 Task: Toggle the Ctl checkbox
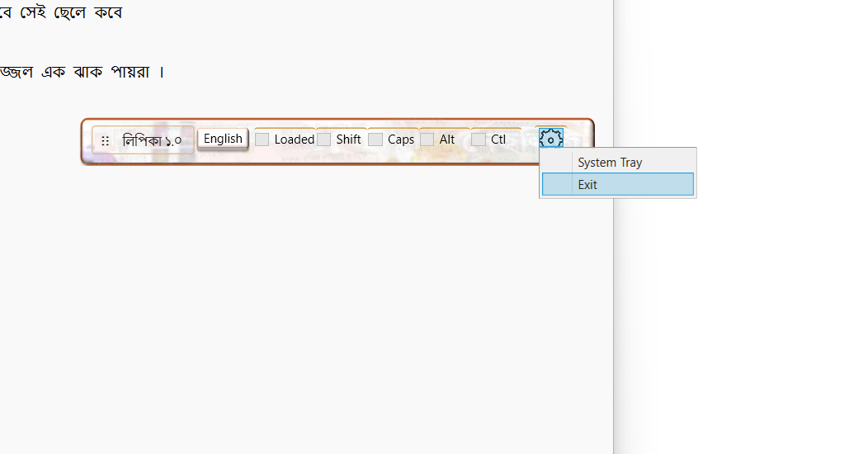pyautogui.click(x=479, y=140)
